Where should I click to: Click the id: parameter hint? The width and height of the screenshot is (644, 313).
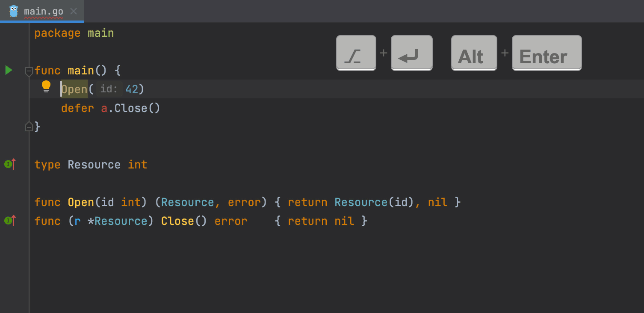coord(109,89)
